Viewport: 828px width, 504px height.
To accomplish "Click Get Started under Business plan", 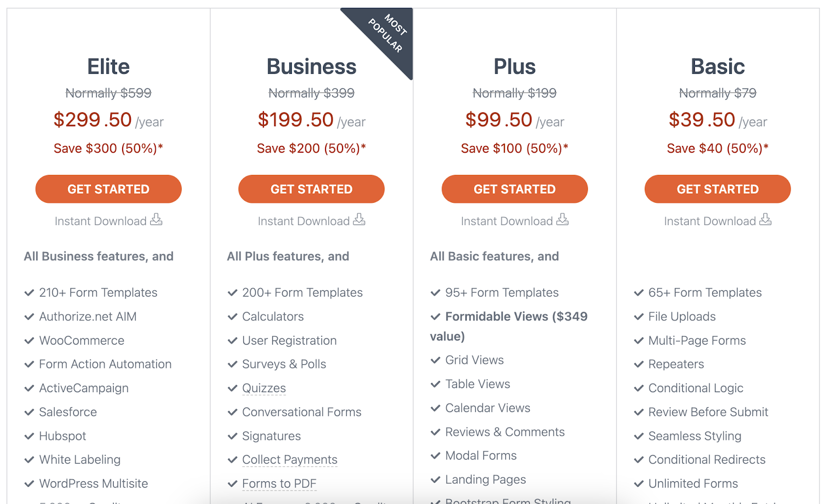I will [x=312, y=189].
